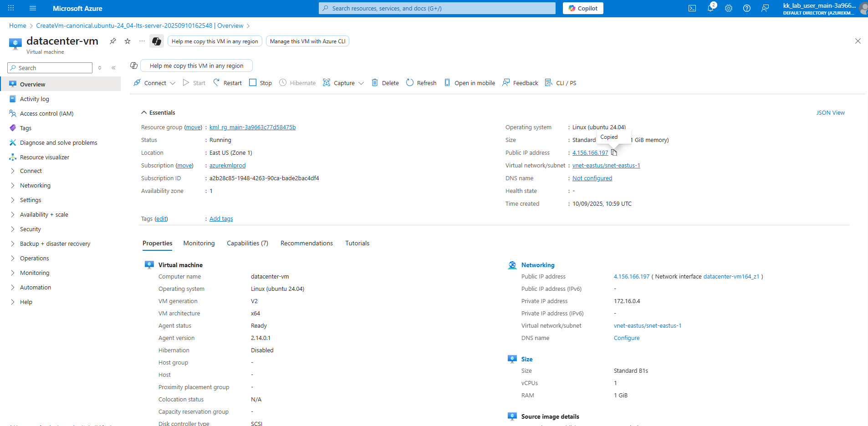Click Add tags link
Screen dimensions: 868x426
(x=221, y=219)
